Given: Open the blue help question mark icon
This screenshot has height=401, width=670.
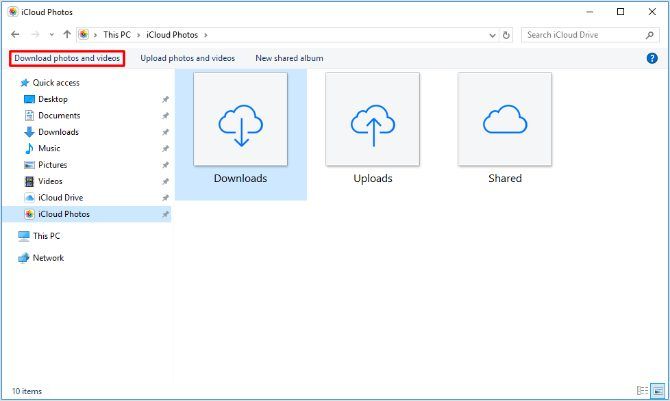Looking at the screenshot, I should tap(652, 58).
